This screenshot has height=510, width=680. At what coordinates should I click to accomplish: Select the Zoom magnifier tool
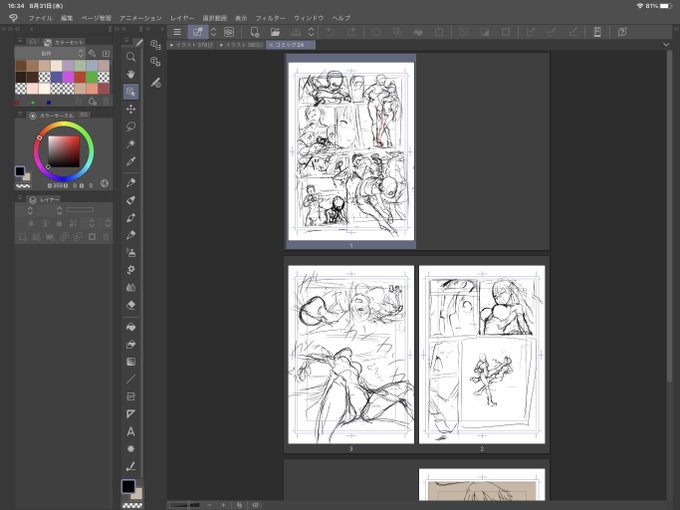(x=131, y=57)
